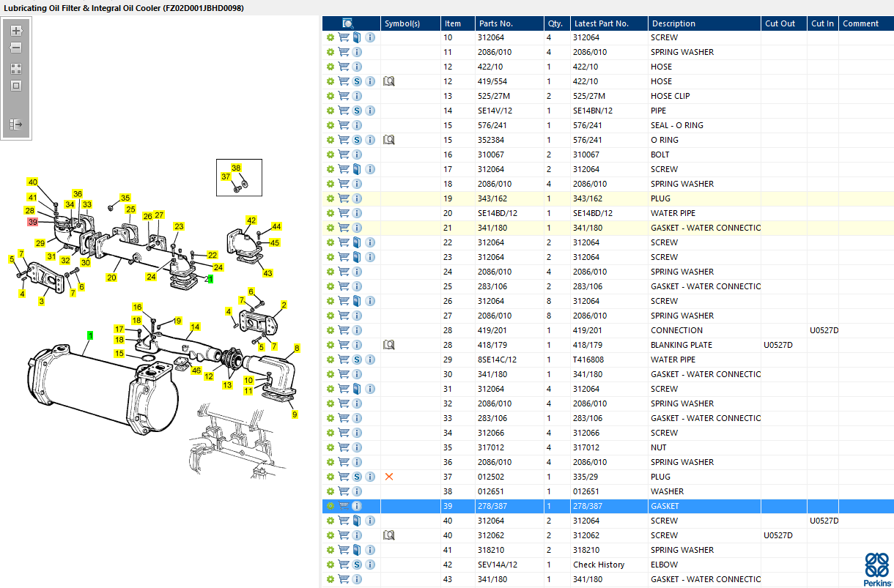Zoom in on the parts diagram
Viewport: 894px width, 588px height.
(16, 31)
